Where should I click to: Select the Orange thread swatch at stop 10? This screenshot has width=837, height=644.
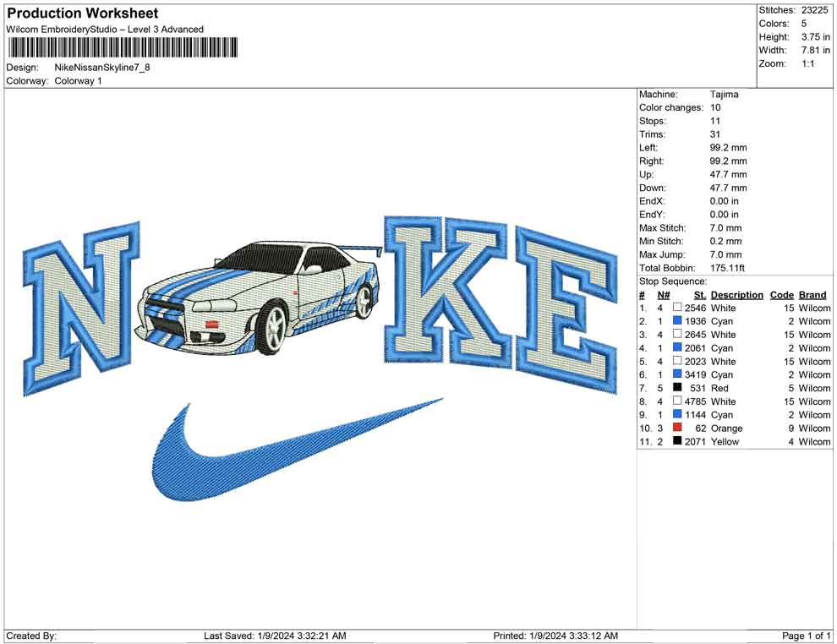(678, 428)
